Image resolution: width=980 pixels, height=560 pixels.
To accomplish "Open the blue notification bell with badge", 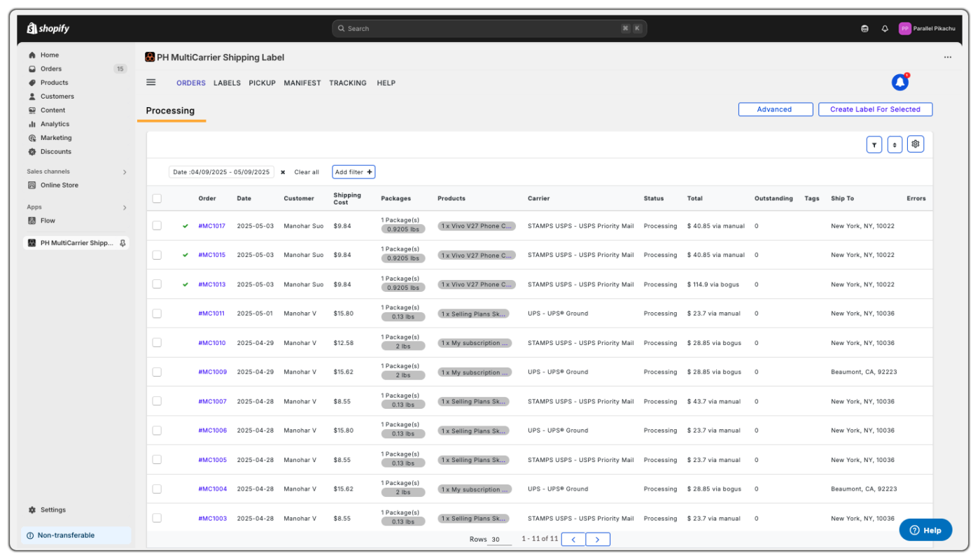I will (900, 82).
